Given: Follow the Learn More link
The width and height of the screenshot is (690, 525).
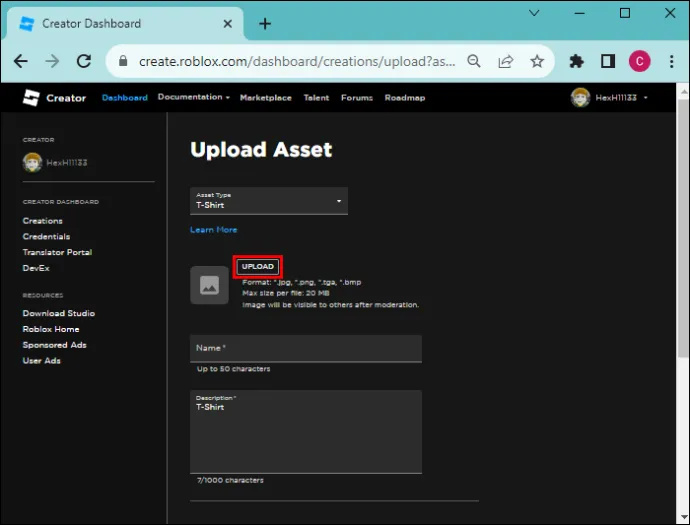Looking at the screenshot, I should [x=213, y=230].
